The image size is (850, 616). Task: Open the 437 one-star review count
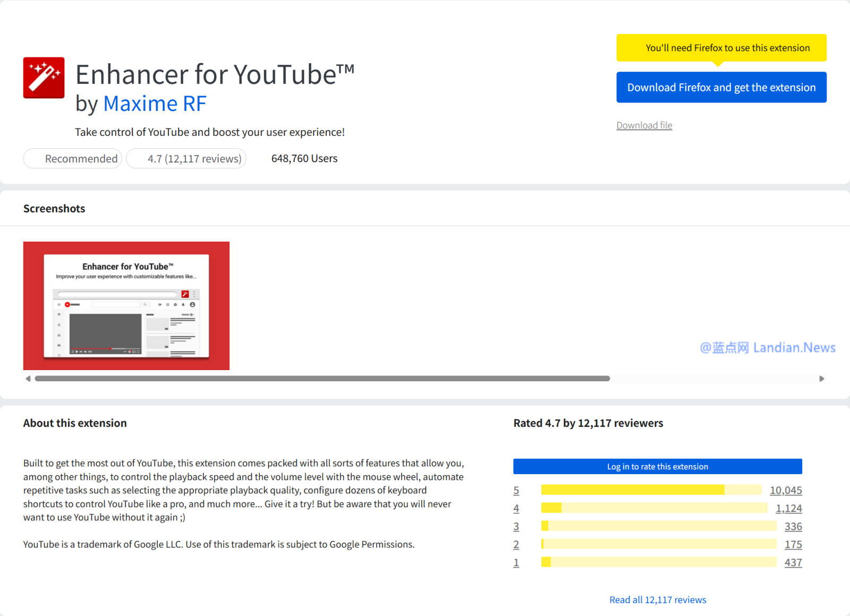click(x=793, y=563)
